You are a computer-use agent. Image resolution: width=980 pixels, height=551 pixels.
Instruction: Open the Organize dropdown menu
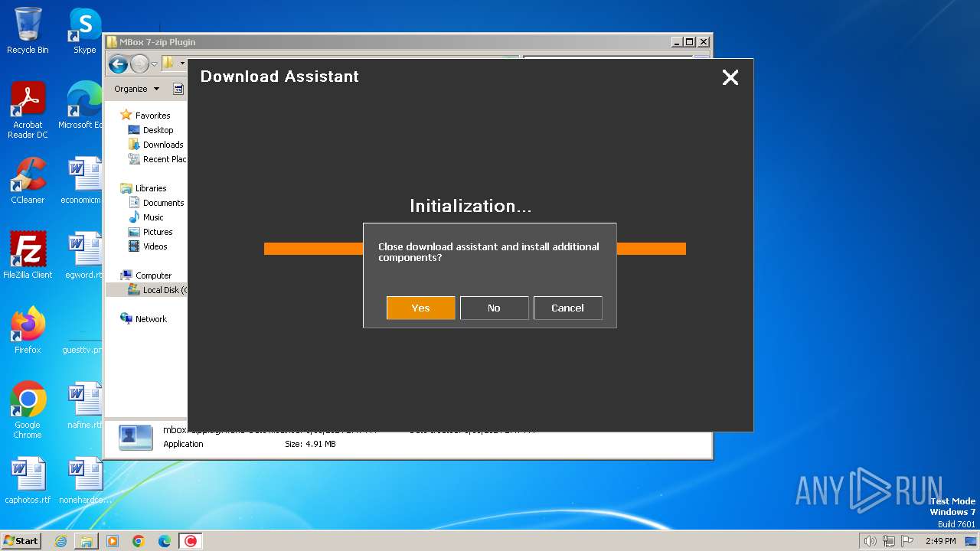tap(136, 89)
